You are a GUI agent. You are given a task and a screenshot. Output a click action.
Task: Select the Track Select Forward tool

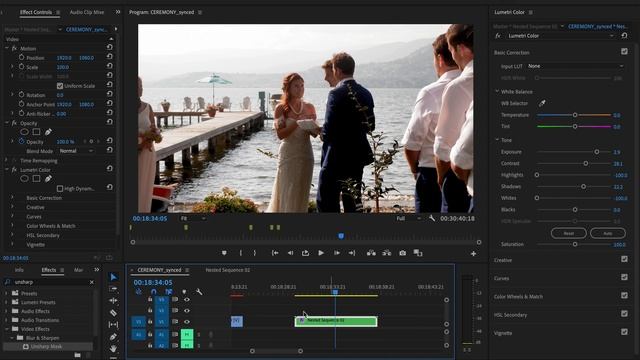click(x=113, y=289)
